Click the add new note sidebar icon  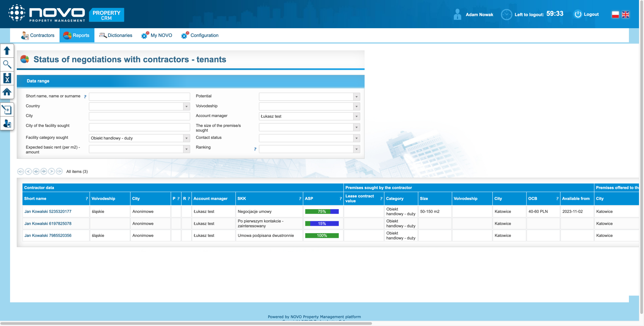click(7, 110)
